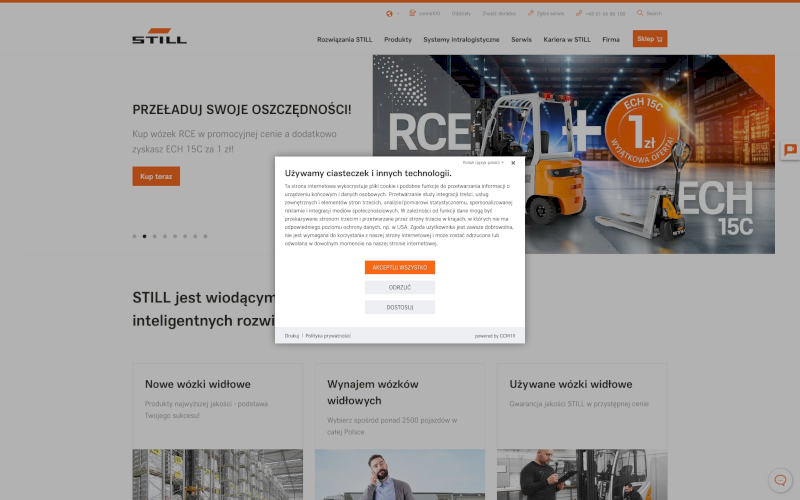The height and width of the screenshot is (500, 800).
Task: Open the Polityka prywatności link
Action: (x=328, y=336)
